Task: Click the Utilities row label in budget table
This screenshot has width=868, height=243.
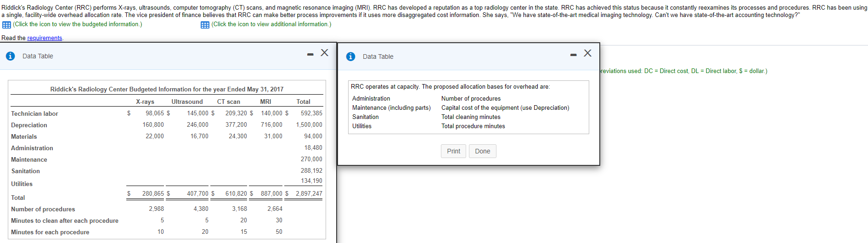Action: pos(22,184)
